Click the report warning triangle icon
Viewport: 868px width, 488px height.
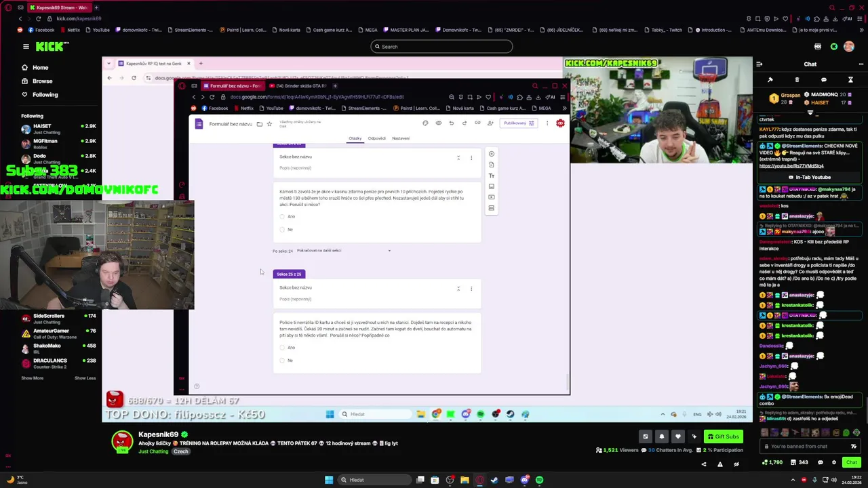pos(719,464)
